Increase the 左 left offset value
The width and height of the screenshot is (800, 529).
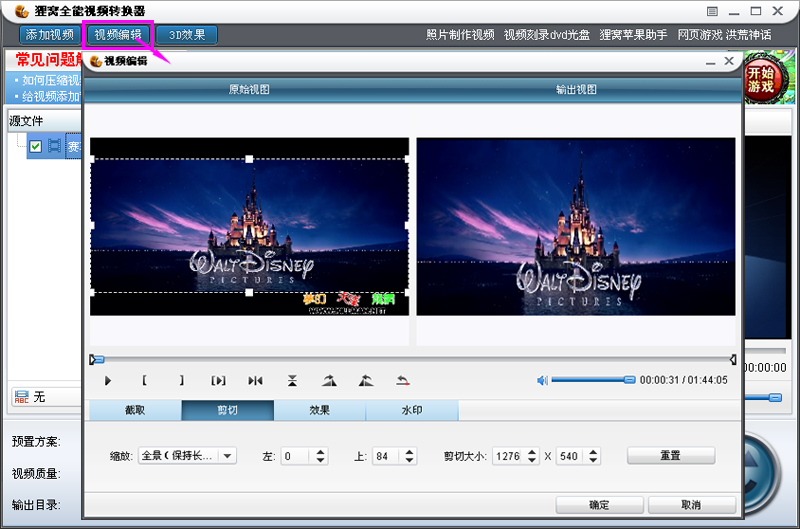pos(320,452)
